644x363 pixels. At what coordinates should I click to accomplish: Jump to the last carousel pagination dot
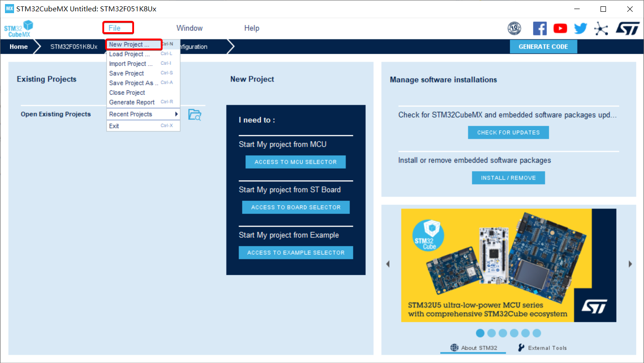coord(537,333)
